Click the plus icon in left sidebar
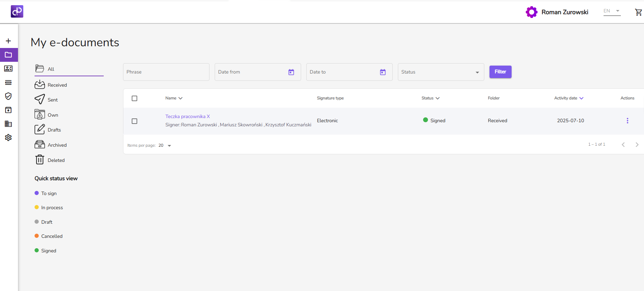Screen dimensions: 644x291 (x=8, y=41)
